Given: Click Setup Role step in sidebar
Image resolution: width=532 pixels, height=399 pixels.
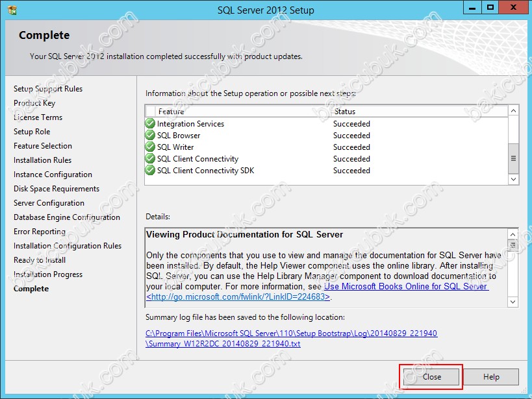Looking at the screenshot, I should pyautogui.click(x=32, y=132).
